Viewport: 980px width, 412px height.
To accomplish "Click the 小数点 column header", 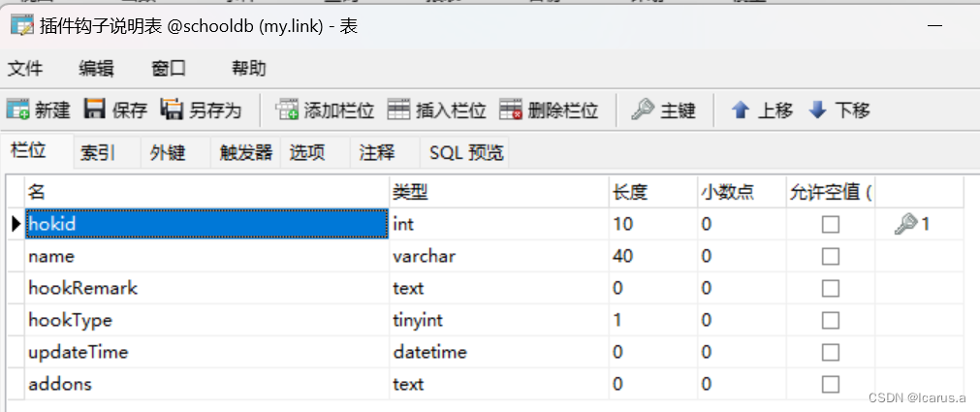I will (x=742, y=192).
